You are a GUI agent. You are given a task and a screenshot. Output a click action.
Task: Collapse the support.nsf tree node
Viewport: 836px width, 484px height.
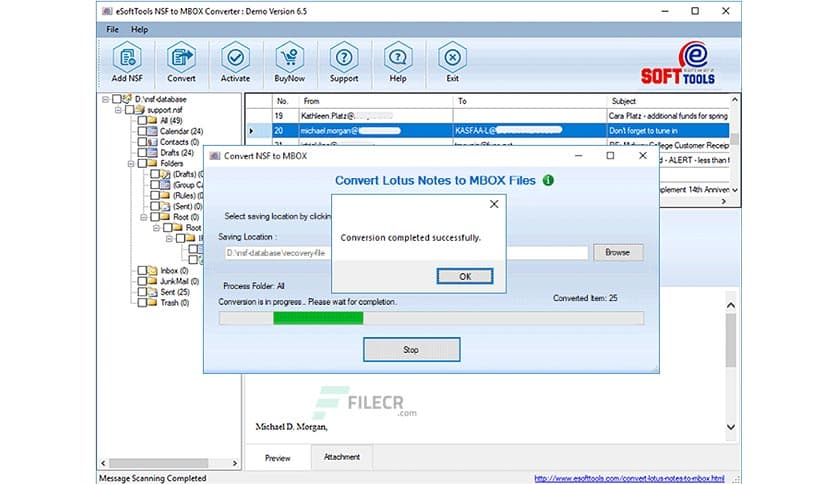(118, 110)
